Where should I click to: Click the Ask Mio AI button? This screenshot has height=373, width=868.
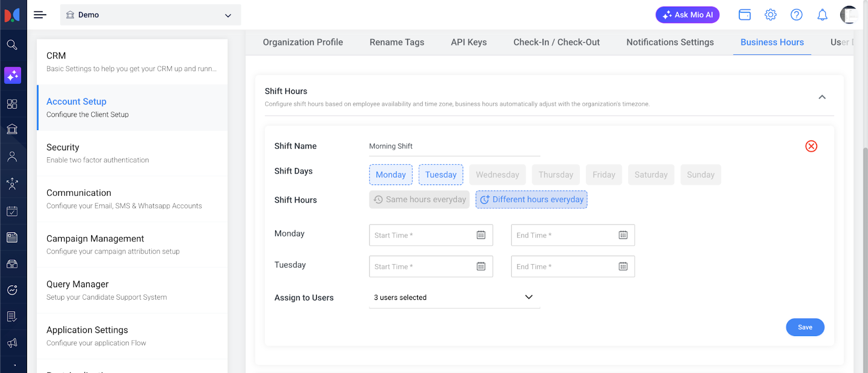point(687,15)
